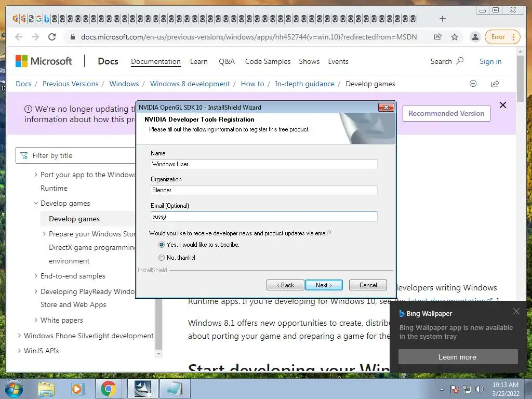Viewport: 532px width, 399px height.
Task: Select the Learn menu item
Action: pos(199,61)
